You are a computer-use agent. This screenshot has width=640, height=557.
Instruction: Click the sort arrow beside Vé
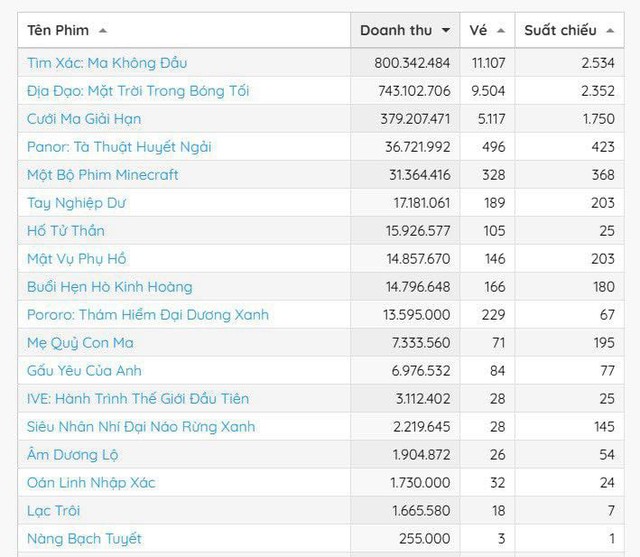click(500, 31)
